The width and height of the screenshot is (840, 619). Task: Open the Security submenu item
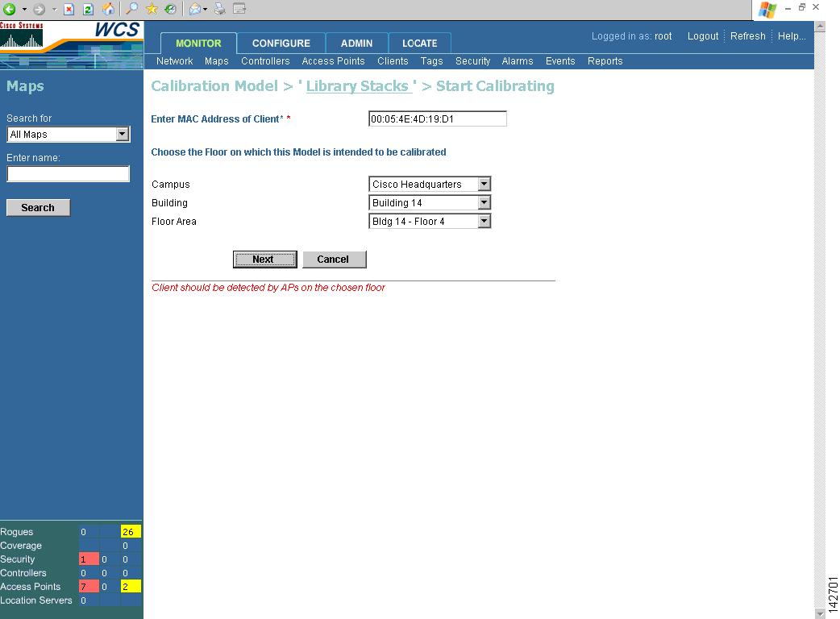point(472,61)
